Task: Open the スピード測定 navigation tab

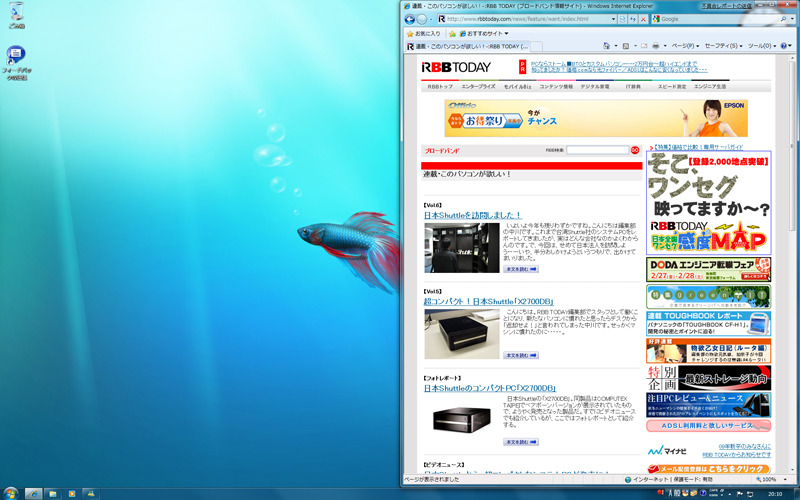Action: 671,87
